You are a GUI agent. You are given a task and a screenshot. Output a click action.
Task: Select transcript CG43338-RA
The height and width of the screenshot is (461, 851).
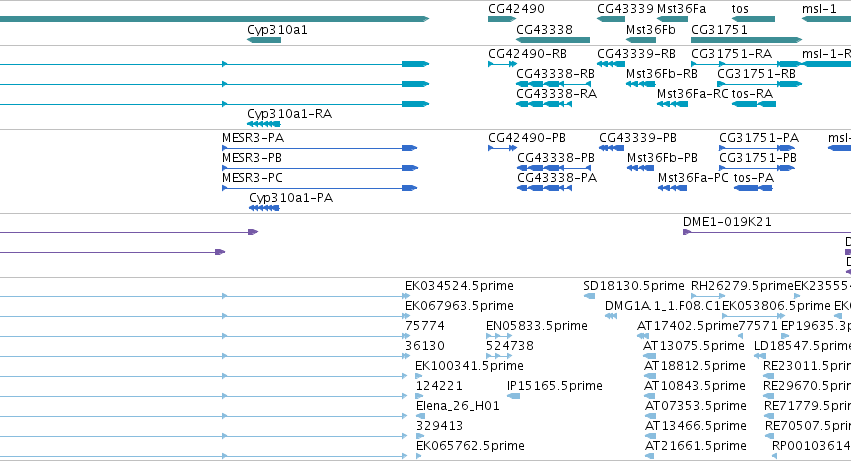click(x=556, y=94)
